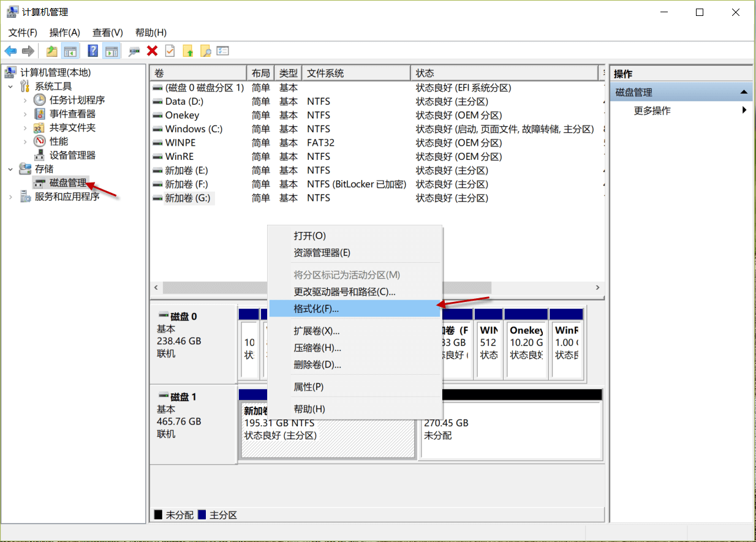Screen dimensions: 756x542
Task: Click the drive icon of WINPE row
Action: pyautogui.click(x=158, y=143)
